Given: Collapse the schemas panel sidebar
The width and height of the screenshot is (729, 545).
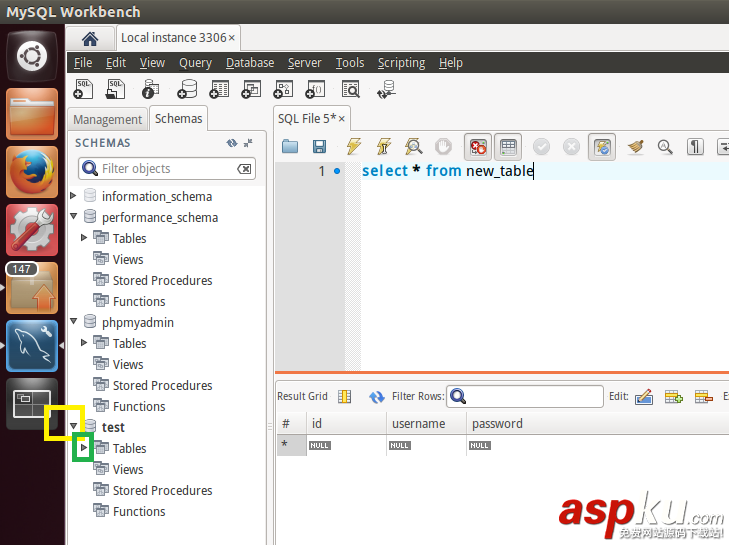Looking at the screenshot, I should click(248, 143).
